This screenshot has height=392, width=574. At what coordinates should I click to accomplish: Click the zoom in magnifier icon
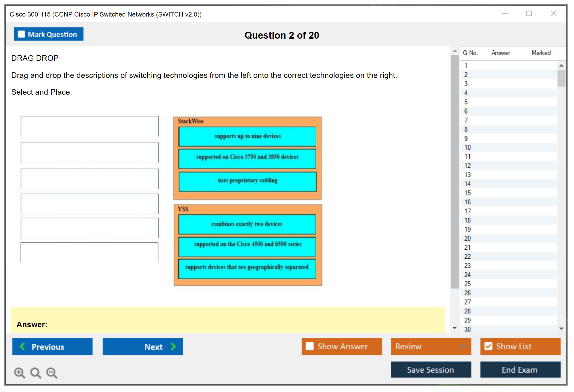(x=19, y=373)
